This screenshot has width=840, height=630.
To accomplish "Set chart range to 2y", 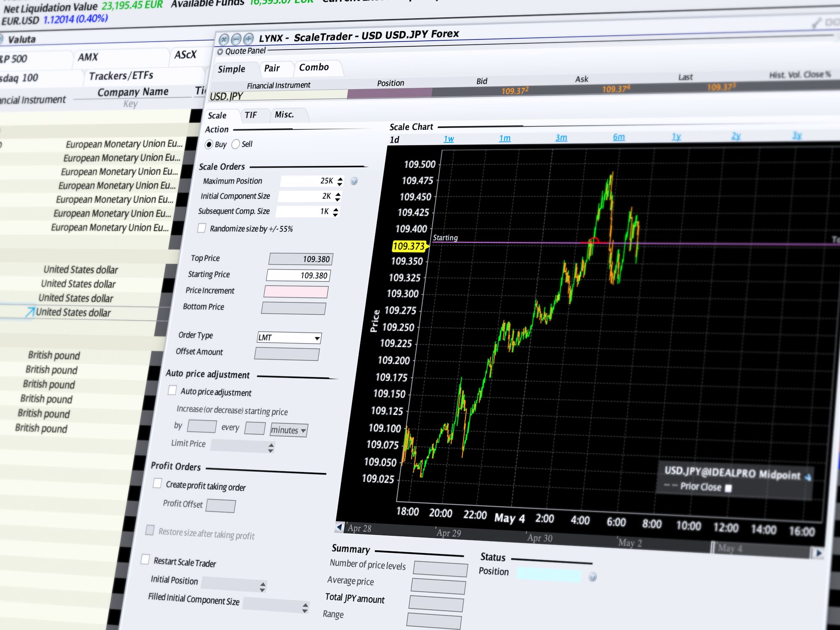I will pyautogui.click(x=736, y=136).
